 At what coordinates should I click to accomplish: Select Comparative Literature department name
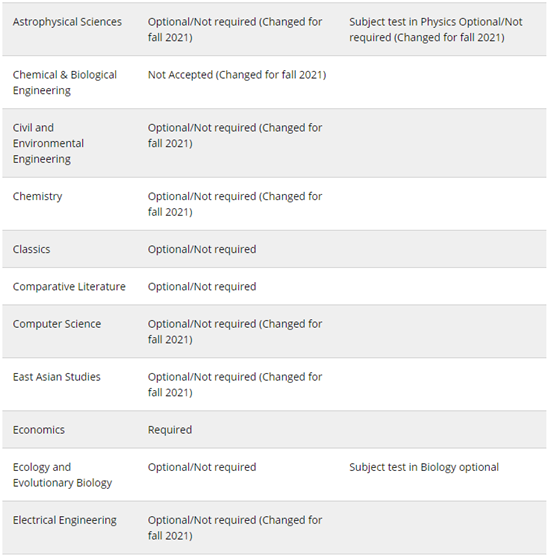[69, 287]
